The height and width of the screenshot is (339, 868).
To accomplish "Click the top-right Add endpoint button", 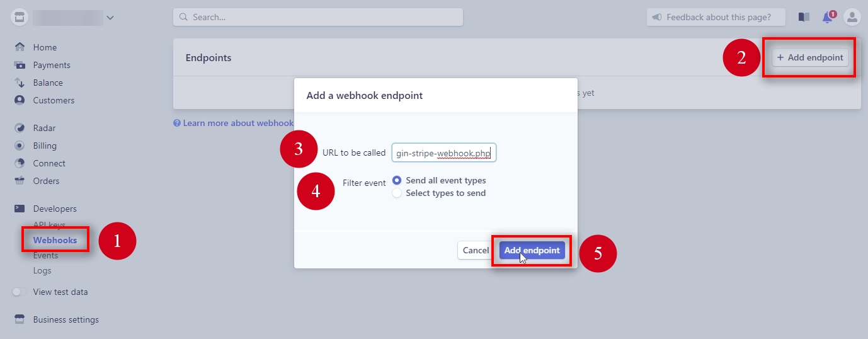I will pos(810,57).
